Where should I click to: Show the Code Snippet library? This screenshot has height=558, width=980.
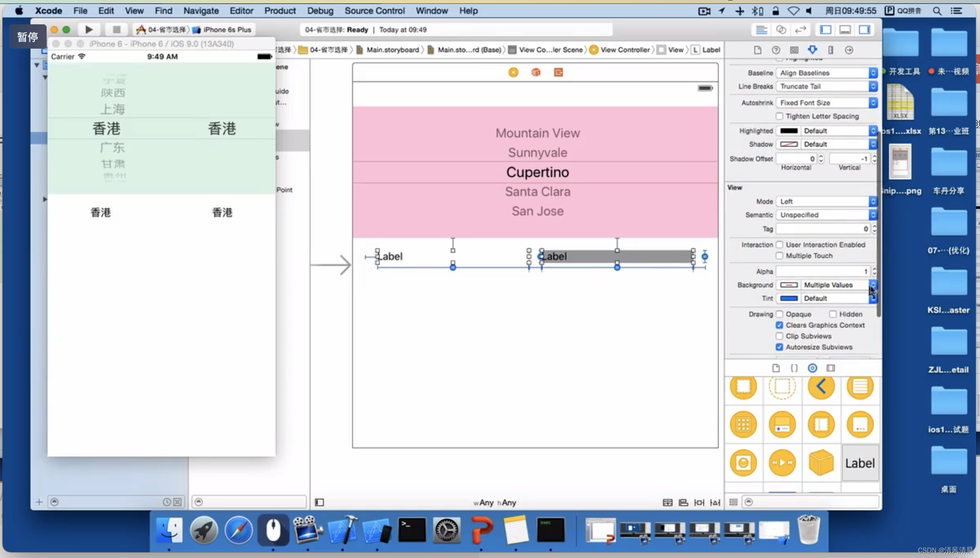pos(794,368)
